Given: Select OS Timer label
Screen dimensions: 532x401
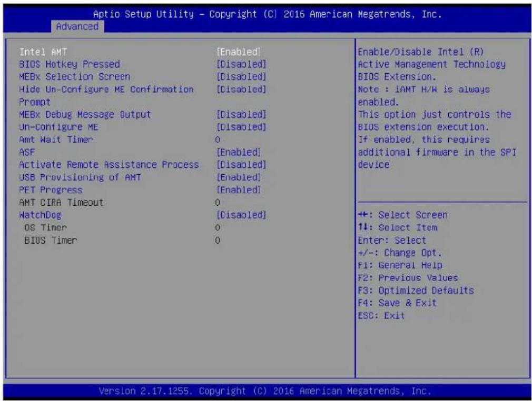Looking at the screenshot, I should coord(46,227).
